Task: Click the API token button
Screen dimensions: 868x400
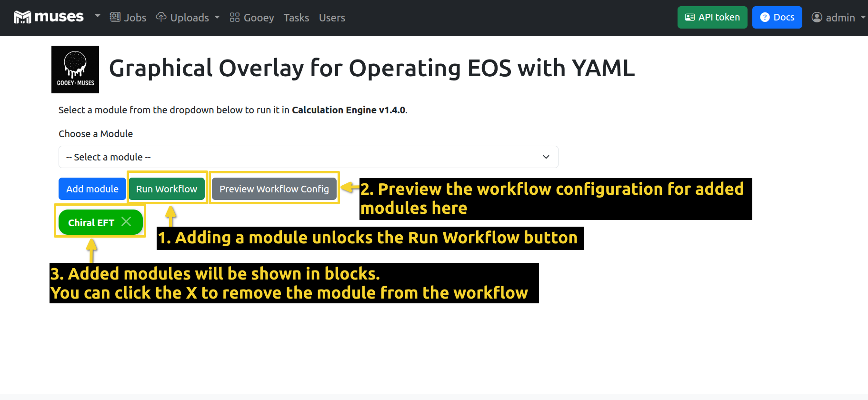Action: (712, 18)
